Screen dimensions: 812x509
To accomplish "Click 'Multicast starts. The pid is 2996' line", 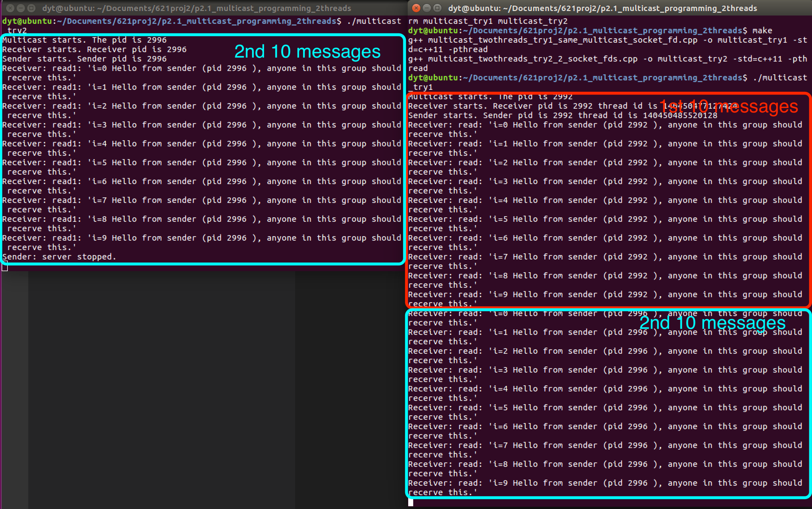I will (x=84, y=40).
